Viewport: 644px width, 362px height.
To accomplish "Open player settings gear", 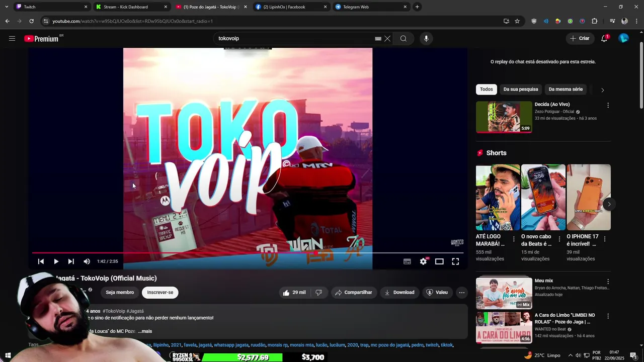I will coord(423,261).
